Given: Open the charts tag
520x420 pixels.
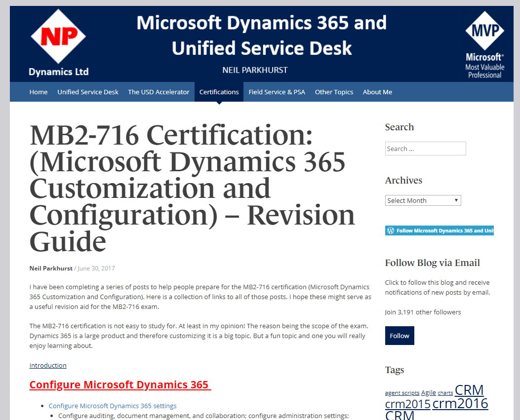Looking at the screenshot, I should [x=445, y=393].
